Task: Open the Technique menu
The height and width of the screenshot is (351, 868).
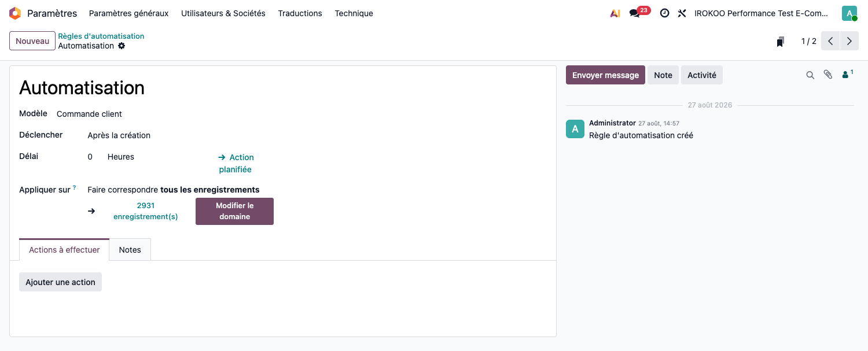Action: coord(354,13)
